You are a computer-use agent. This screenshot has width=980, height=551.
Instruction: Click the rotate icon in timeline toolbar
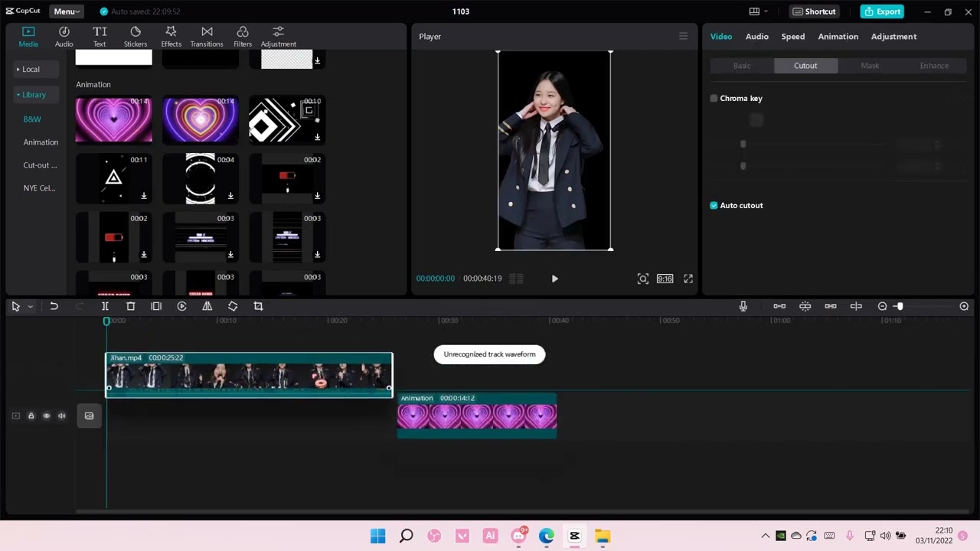coord(233,306)
